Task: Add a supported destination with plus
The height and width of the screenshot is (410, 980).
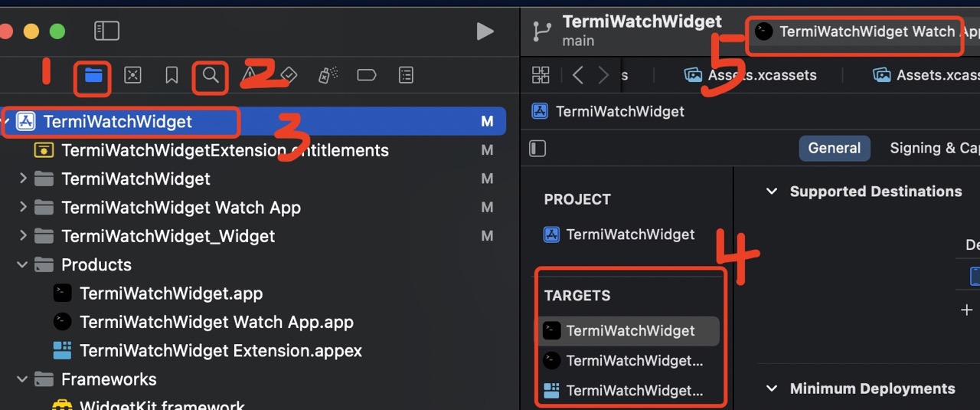Action: click(966, 310)
